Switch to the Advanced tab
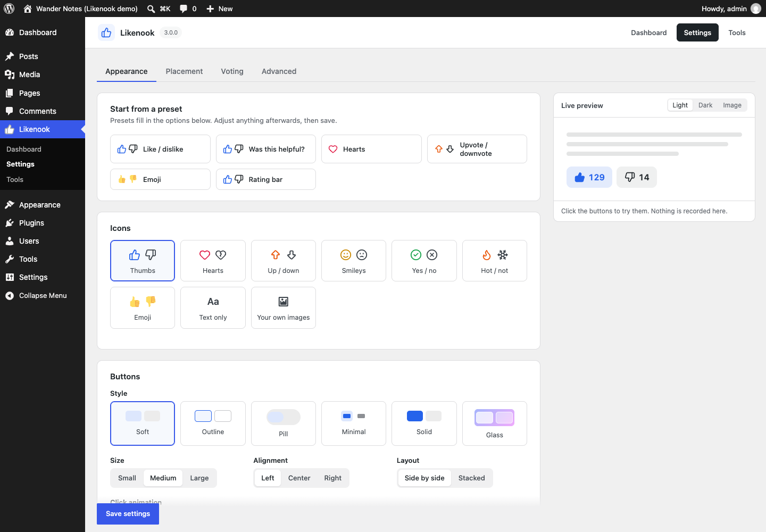766x532 pixels. [279, 71]
